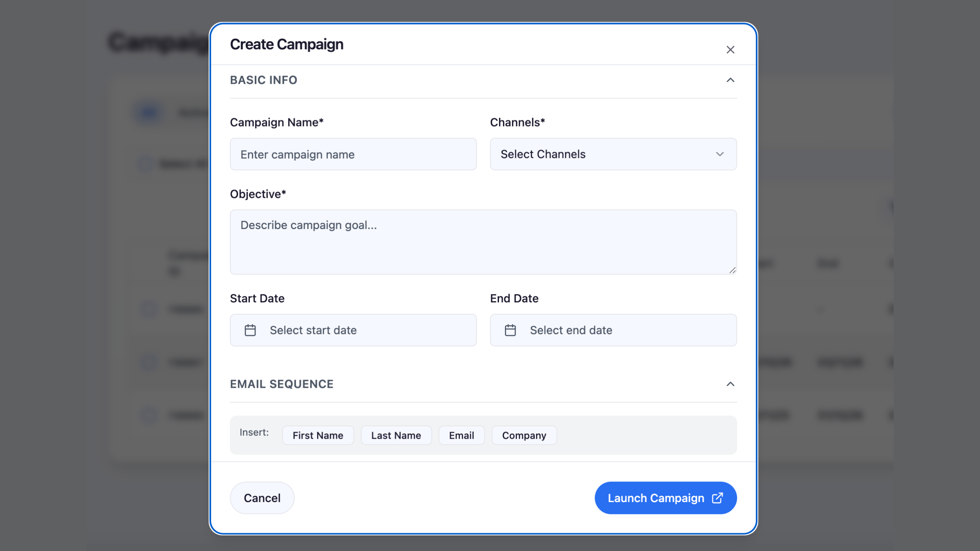Click the end date calendar icon

(x=510, y=330)
